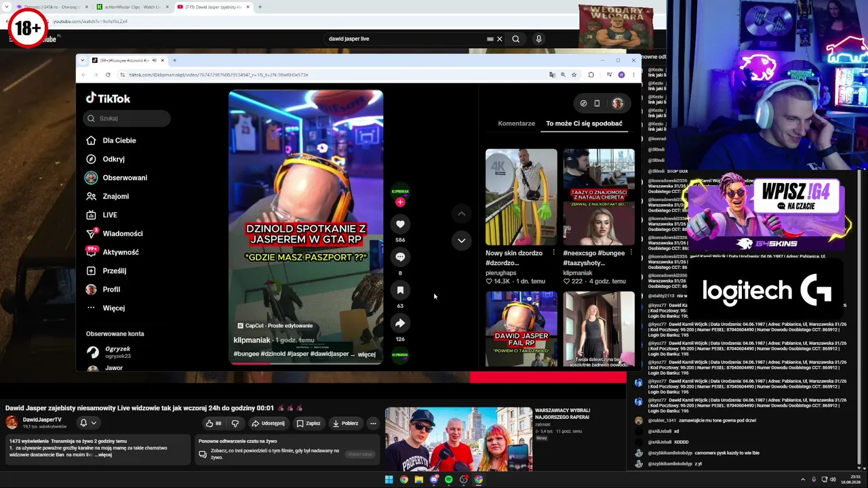Open extensions puzzle icon in TikTok window
Viewport: 868px width, 488px height.
coord(591,75)
